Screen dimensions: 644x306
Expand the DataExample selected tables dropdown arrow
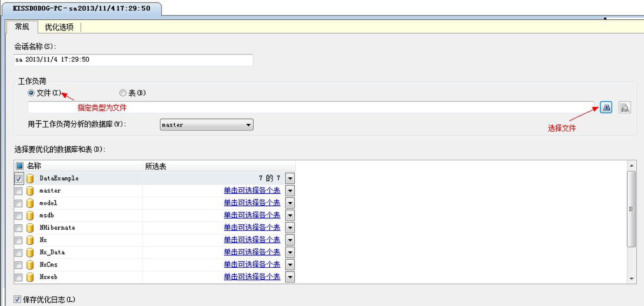point(290,178)
